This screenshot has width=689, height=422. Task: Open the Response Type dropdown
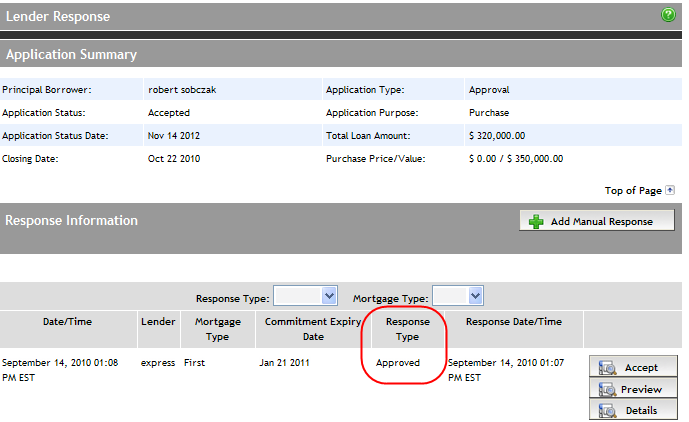(x=305, y=296)
